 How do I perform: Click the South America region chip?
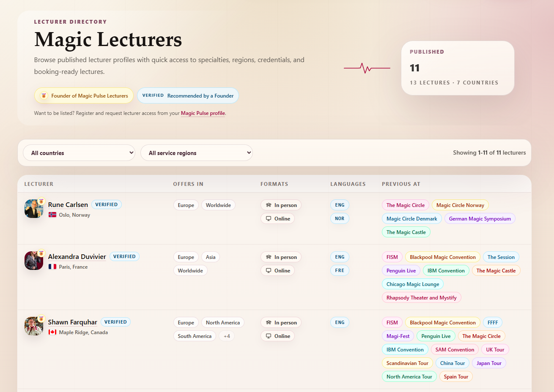[x=195, y=336]
